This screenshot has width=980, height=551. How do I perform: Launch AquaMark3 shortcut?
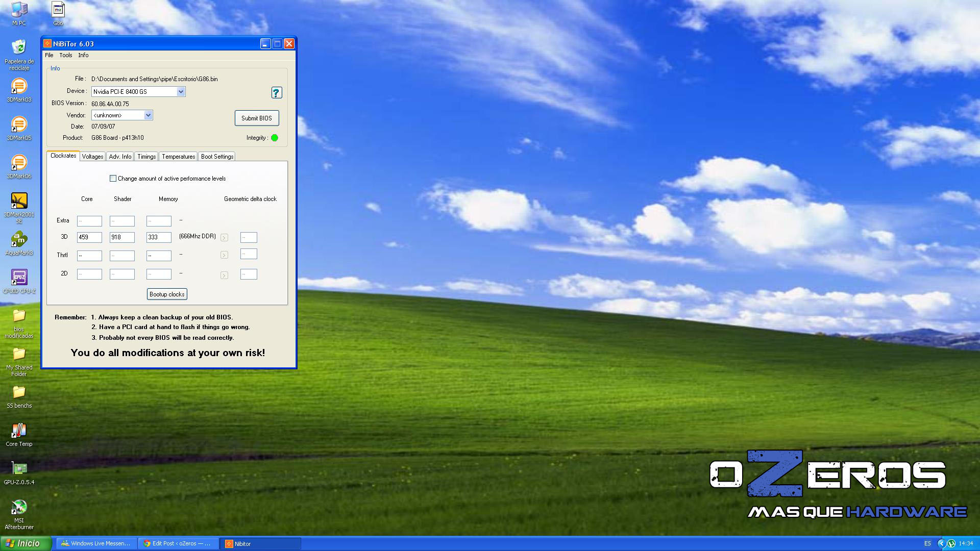pyautogui.click(x=19, y=243)
